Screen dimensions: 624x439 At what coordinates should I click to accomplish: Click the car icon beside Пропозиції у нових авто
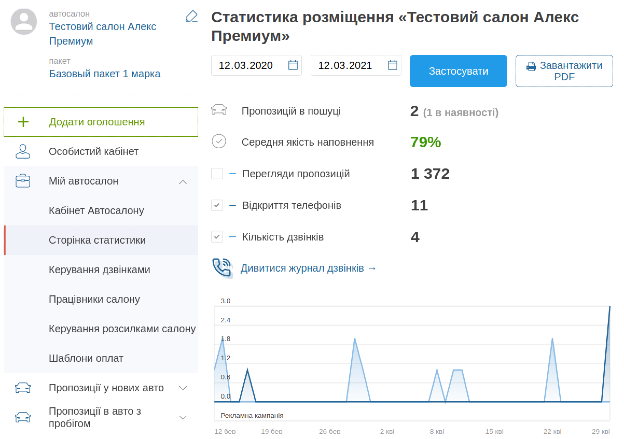coord(23,388)
